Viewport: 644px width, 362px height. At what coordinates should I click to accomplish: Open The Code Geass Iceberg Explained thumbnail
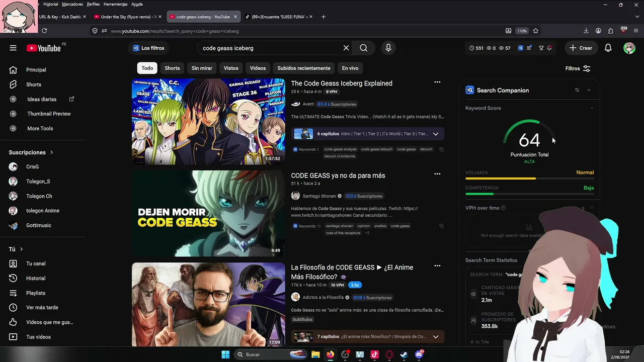208,122
